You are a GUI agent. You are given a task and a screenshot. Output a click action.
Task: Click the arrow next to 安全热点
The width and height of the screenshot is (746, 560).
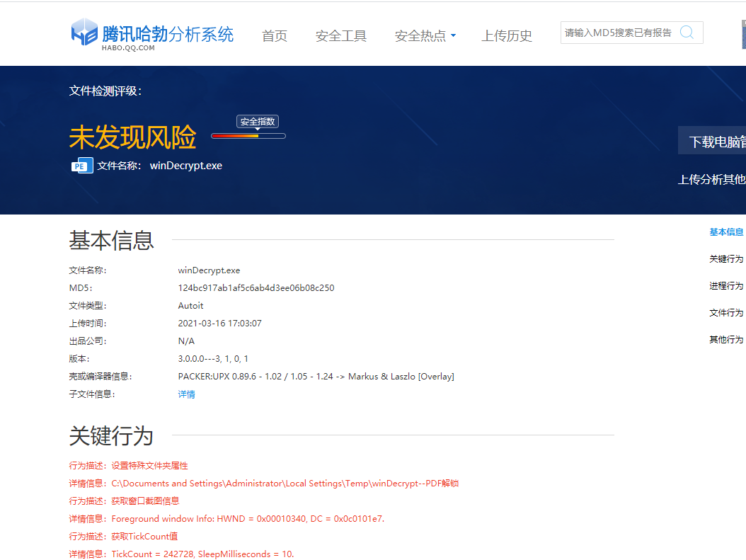(x=453, y=36)
